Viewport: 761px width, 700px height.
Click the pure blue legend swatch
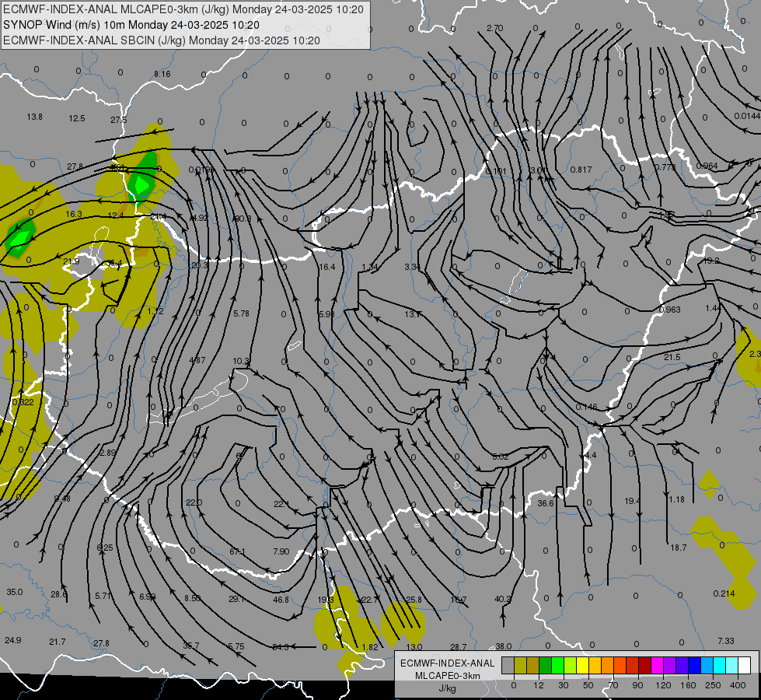[x=694, y=665]
